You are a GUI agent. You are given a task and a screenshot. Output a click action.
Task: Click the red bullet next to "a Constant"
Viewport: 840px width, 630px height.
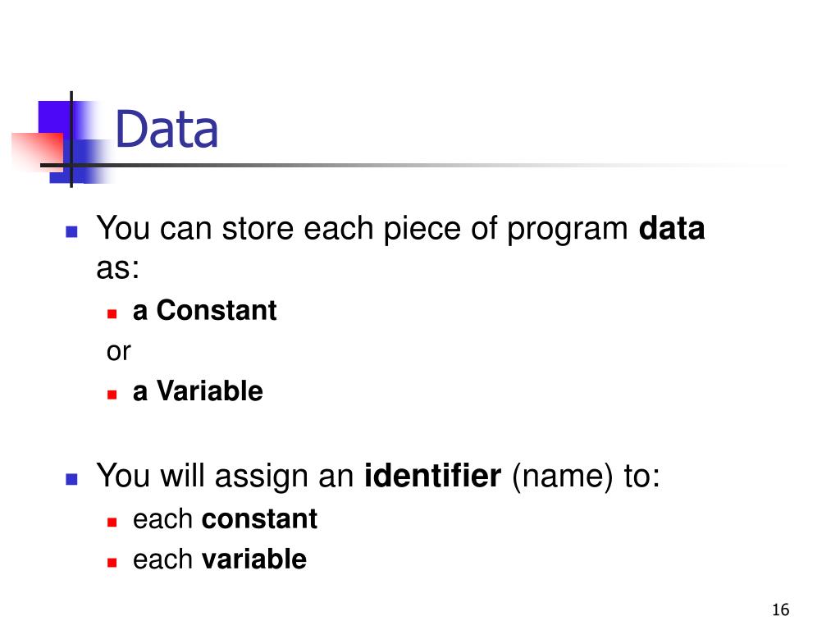tap(112, 314)
